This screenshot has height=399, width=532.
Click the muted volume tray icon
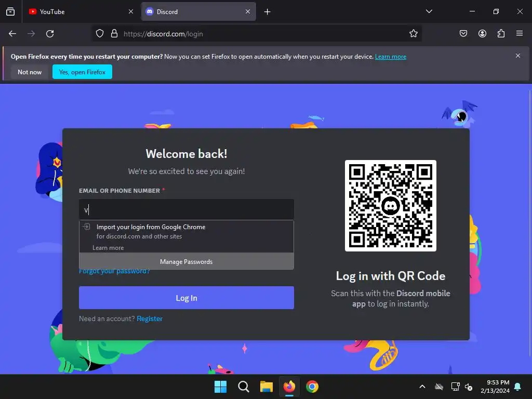pos(469,387)
